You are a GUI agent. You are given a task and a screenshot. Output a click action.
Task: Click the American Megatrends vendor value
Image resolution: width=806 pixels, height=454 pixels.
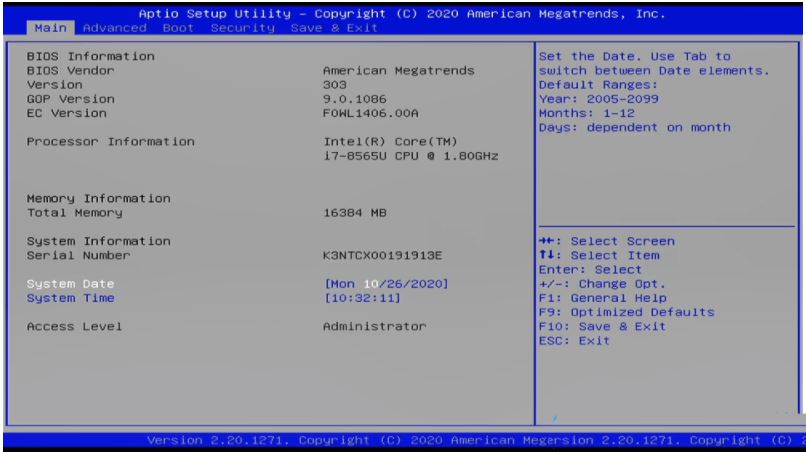399,70
